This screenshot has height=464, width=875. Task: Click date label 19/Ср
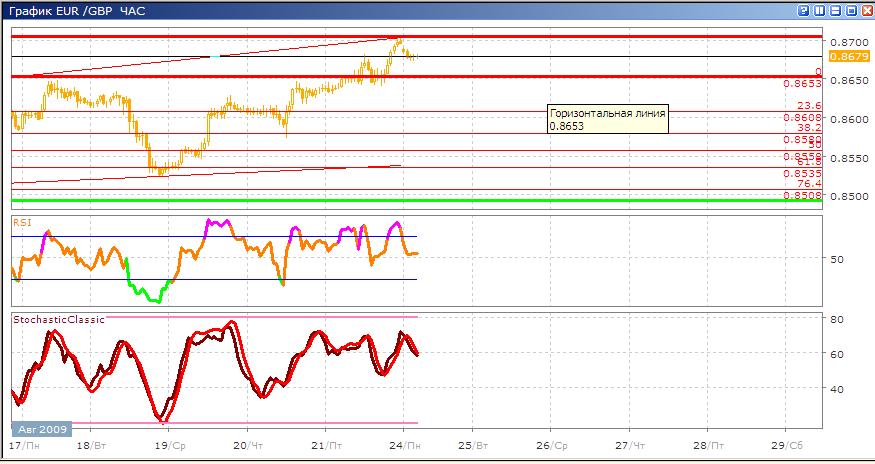(170, 446)
